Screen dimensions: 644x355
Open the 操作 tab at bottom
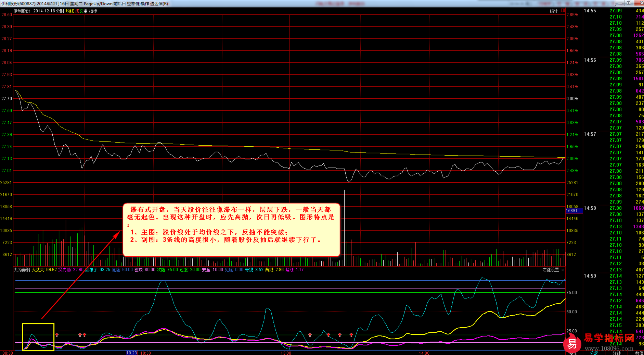pyautogui.click(x=573, y=353)
